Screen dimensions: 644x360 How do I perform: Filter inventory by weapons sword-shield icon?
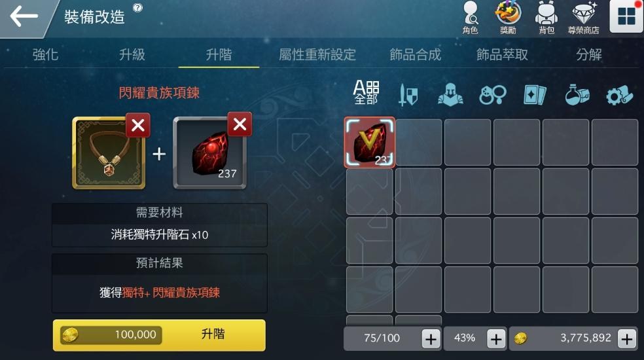[408, 94]
